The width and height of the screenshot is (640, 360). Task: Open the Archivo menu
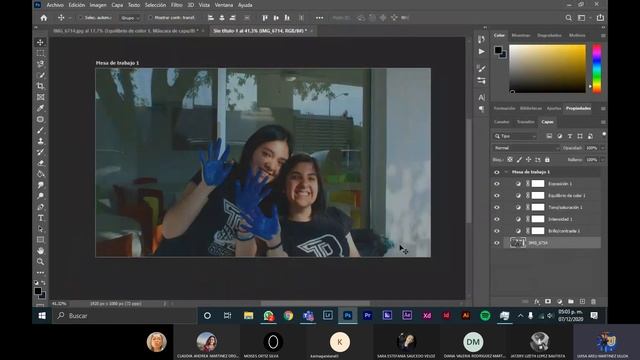pyautogui.click(x=55, y=5)
